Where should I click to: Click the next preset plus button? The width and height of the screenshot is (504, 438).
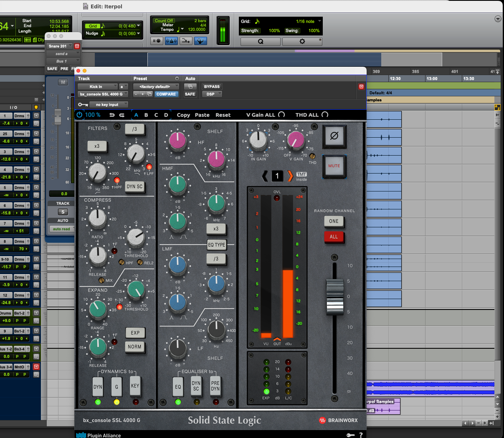coord(142,94)
